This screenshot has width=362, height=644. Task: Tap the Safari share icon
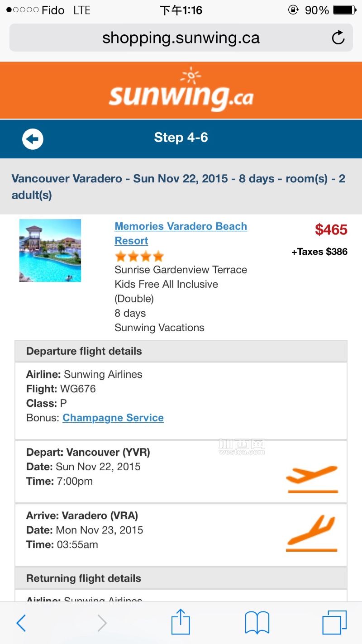click(181, 622)
